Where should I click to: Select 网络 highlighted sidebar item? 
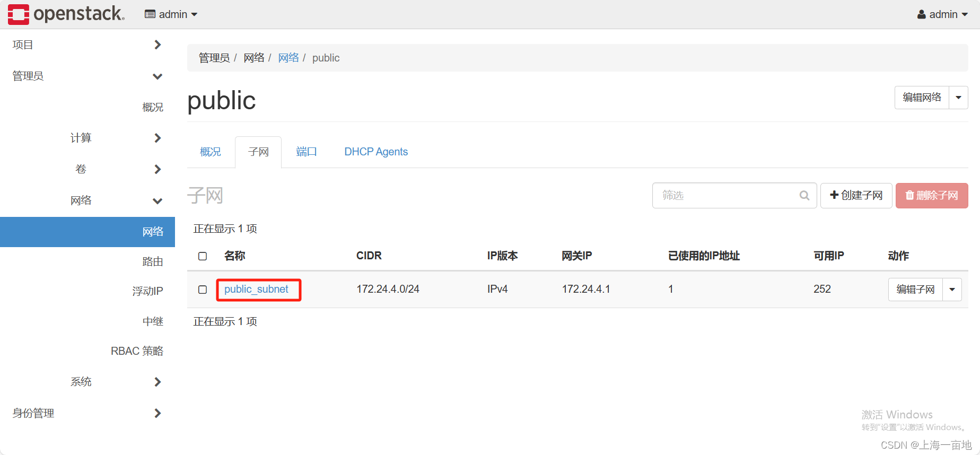click(87, 232)
